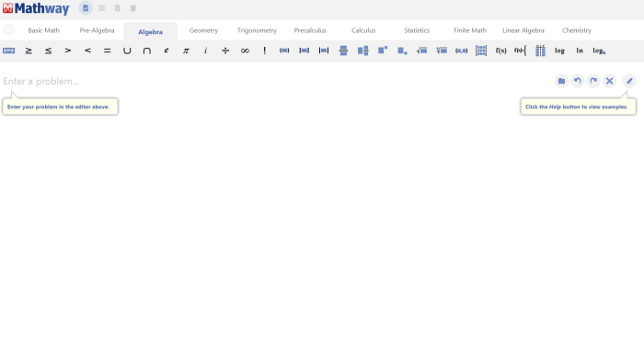Open the Trigonometry tab
Viewport: 644px width, 362px height.
257,30
